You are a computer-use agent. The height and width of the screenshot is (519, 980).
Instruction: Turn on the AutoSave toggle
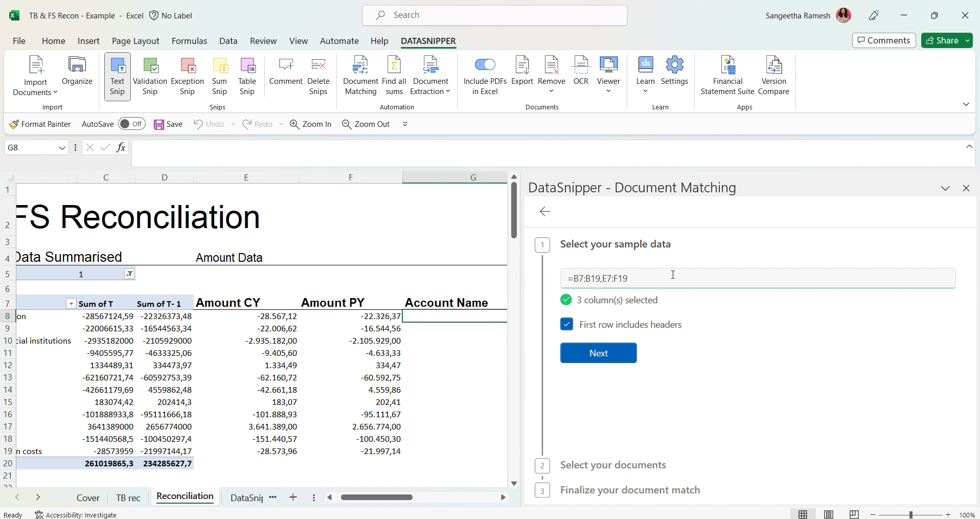[132, 124]
